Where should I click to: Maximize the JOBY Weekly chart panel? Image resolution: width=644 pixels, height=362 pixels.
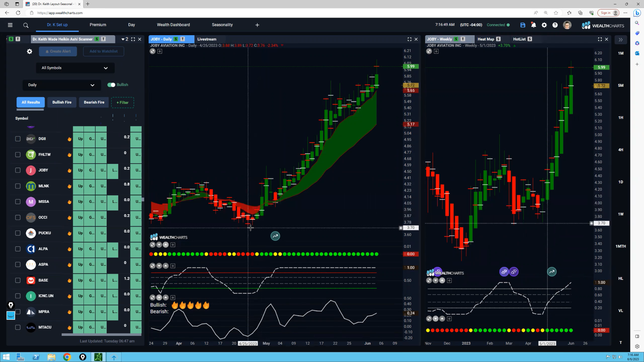click(x=600, y=39)
